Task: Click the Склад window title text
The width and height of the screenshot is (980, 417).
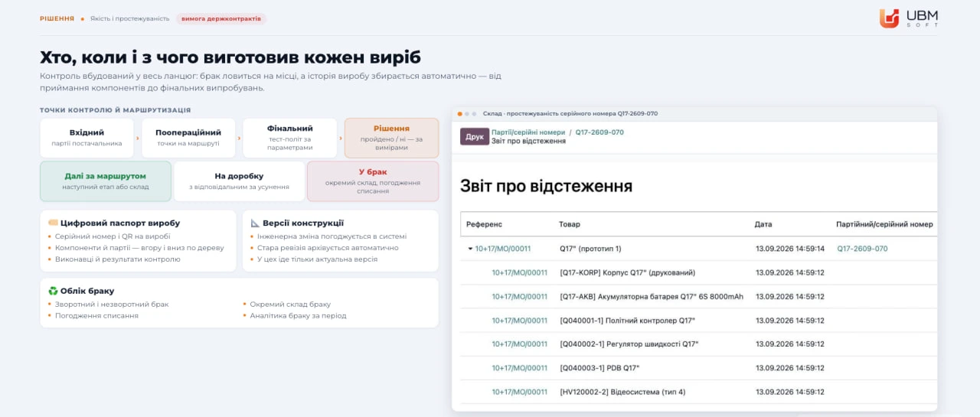Action: tap(570, 113)
